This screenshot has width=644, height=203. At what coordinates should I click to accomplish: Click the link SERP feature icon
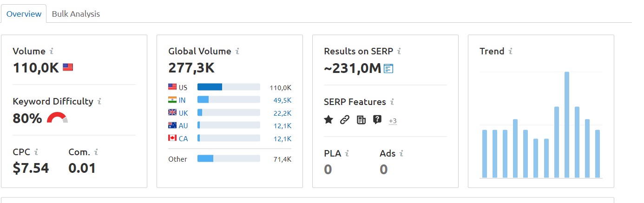(344, 120)
